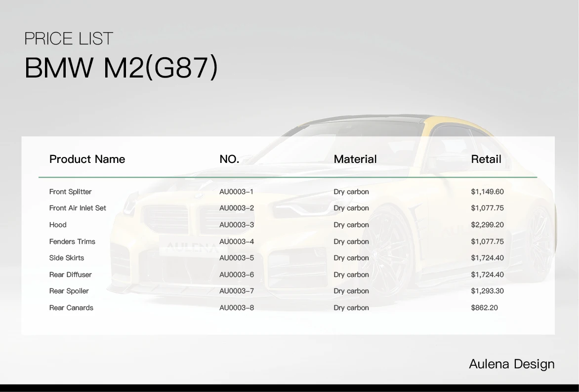
Task: Click 'Dry carbon' in the Front Splitter row
Action: click(x=351, y=192)
